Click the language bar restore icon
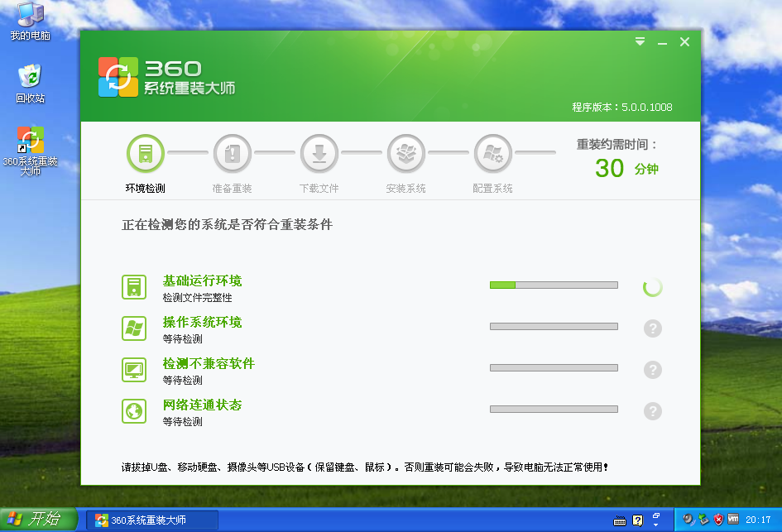The height and width of the screenshot is (532, 782). pyautogui.click(x=656, y=515)
